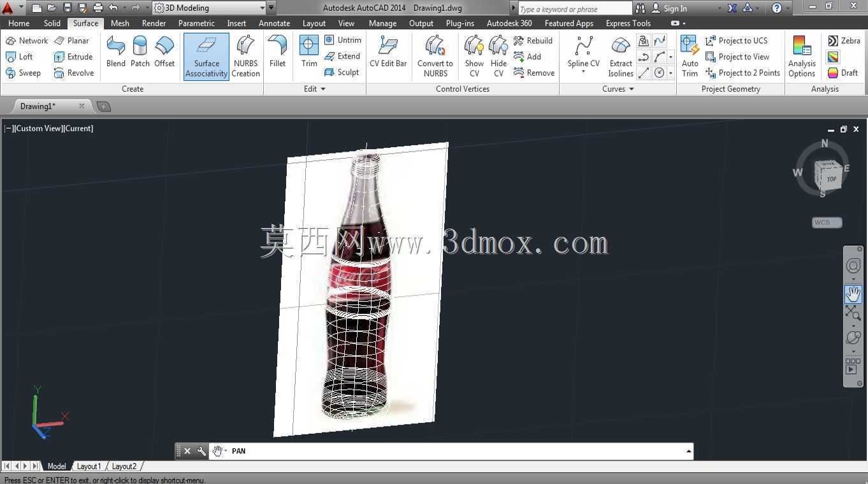Hide control vertices with Hide CV

click(498, 57)
